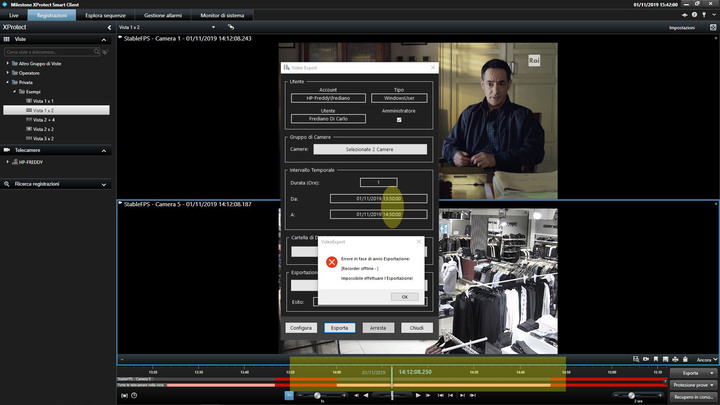Click the Selezionate 2 Camere button
This screenshot has height=405, width=720.
pyautogui.click(x=369, y=149)
